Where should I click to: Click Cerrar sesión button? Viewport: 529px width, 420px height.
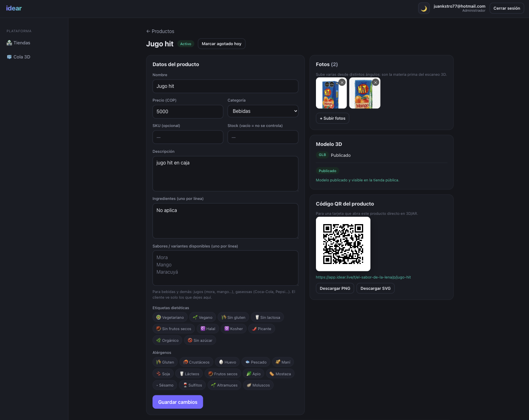point(507,8)
